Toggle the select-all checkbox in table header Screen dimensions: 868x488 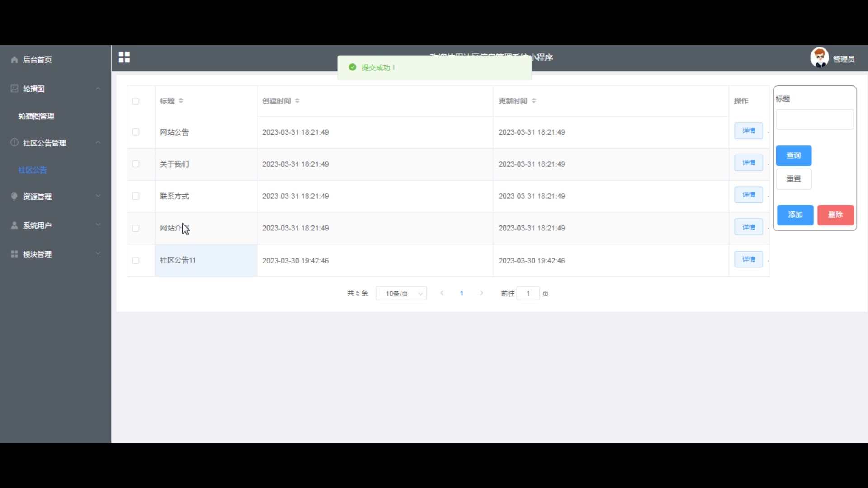tap(136, 101)
